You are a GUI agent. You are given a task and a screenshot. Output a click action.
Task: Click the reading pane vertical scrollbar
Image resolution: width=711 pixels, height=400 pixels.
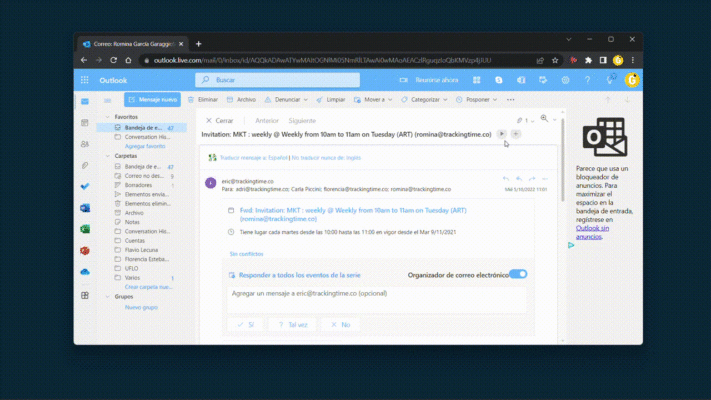coord(563,159)
